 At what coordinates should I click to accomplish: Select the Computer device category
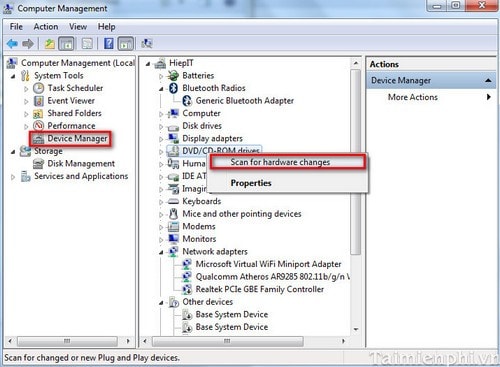(201, 113)
